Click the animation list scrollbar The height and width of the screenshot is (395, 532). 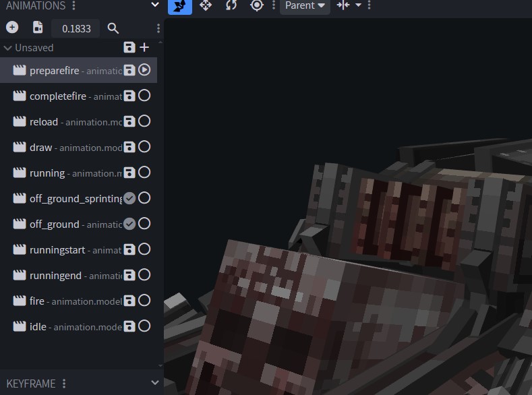coord(160,204)
